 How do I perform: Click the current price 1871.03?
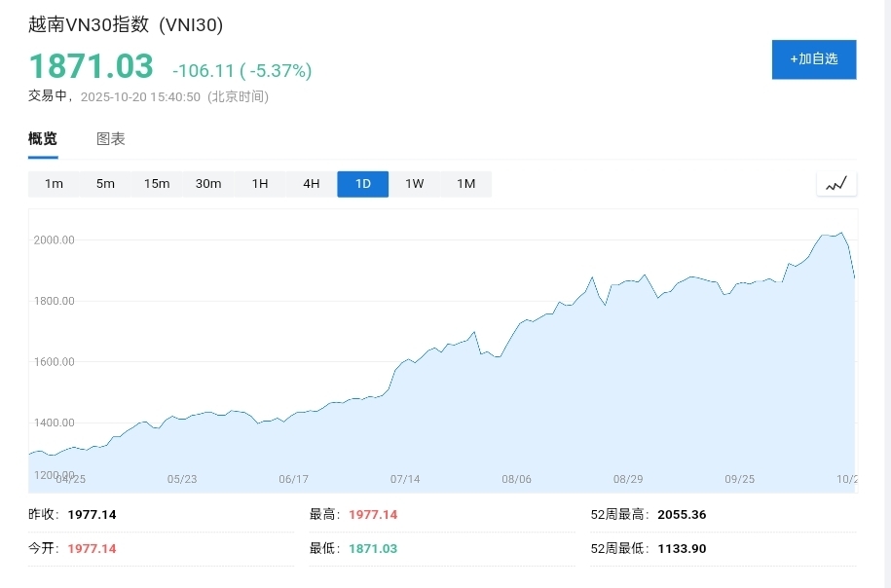click(91, 66)
